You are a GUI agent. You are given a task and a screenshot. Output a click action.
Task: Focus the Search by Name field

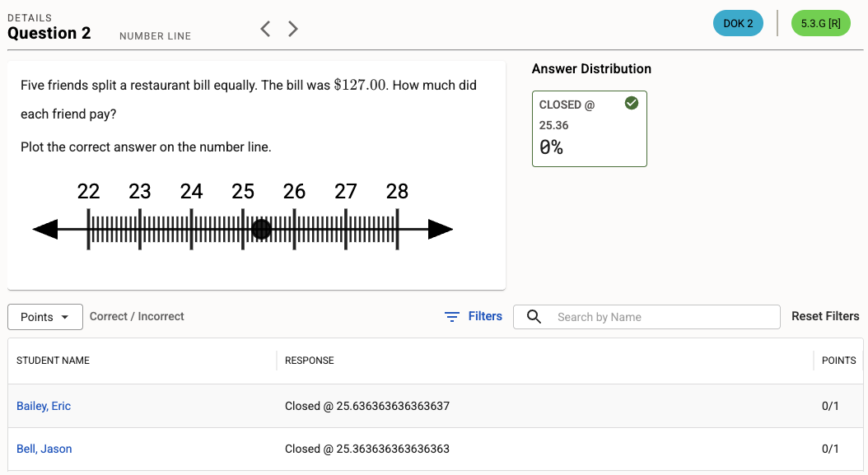click(646, 317)
